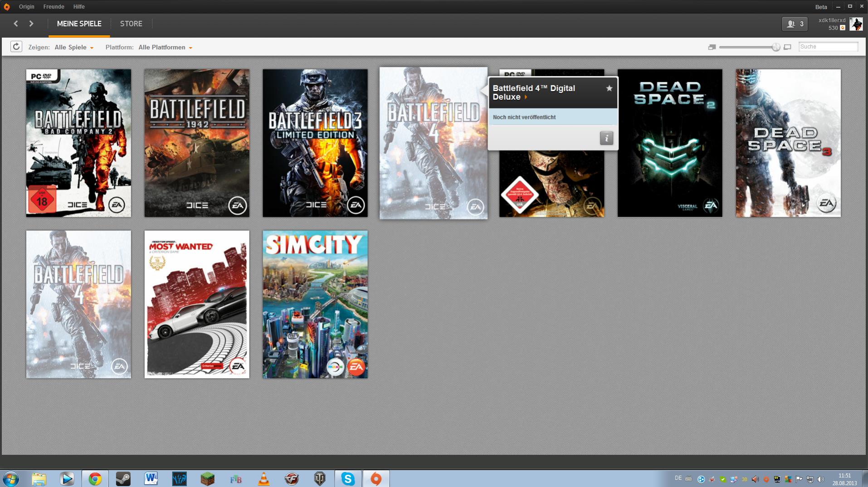This screenshot has width=868, height=487.
Task: Click the large tiles size icon
Action: click(x=787, y=47)
